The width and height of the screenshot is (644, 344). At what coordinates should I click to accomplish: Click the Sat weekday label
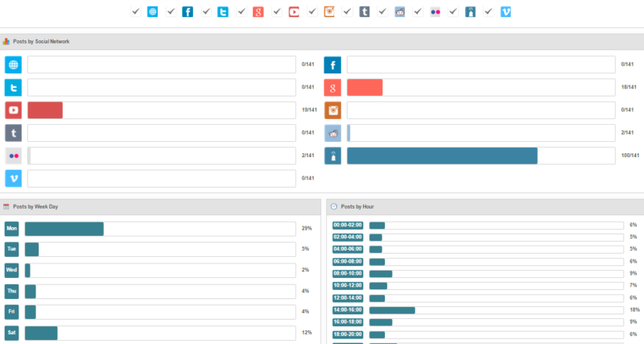pos(12,333)
